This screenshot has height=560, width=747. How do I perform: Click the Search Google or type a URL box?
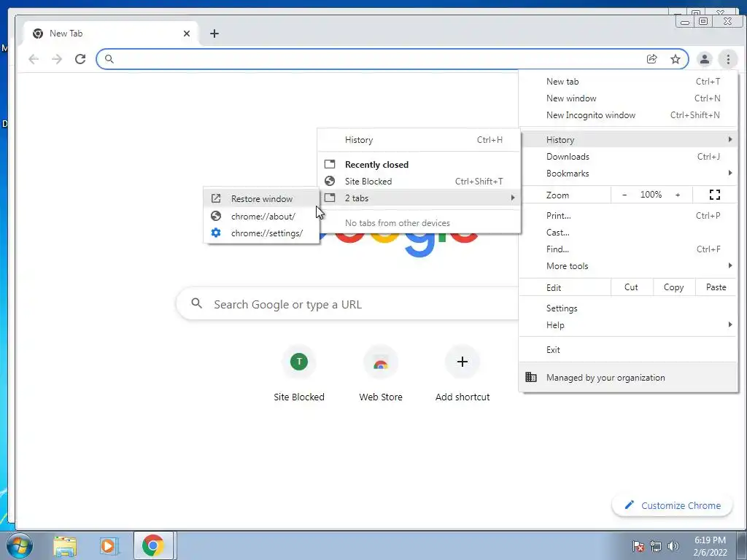[348, 304]
